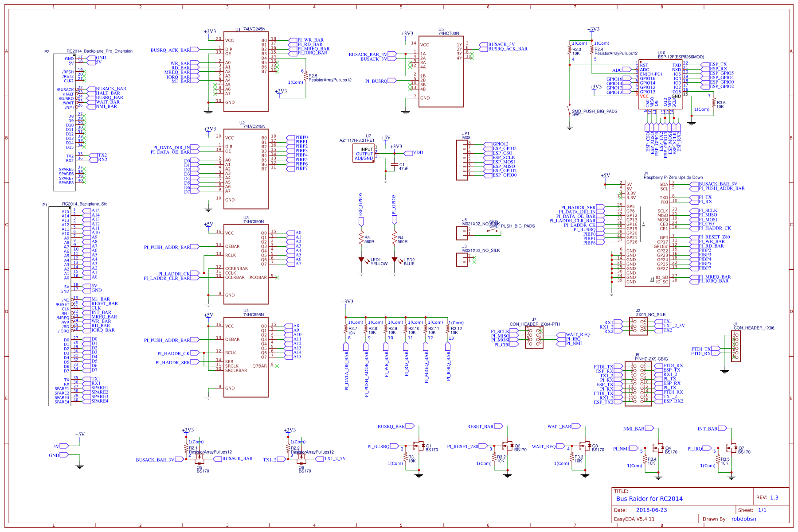The height and width of the screenshot is (532, 798).
Task: Click the Bus Raider for RC2014 title
Action: [649, 498]
